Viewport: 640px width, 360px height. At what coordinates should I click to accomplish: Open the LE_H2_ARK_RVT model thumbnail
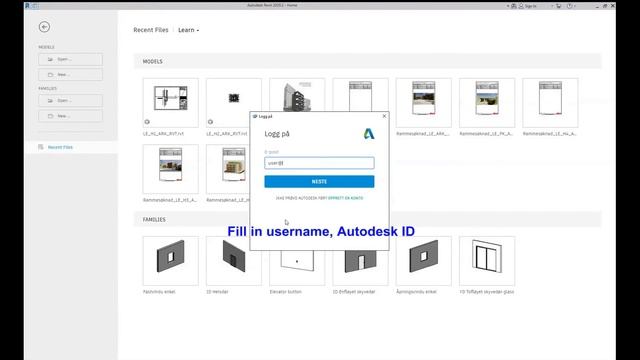(234, 102)
